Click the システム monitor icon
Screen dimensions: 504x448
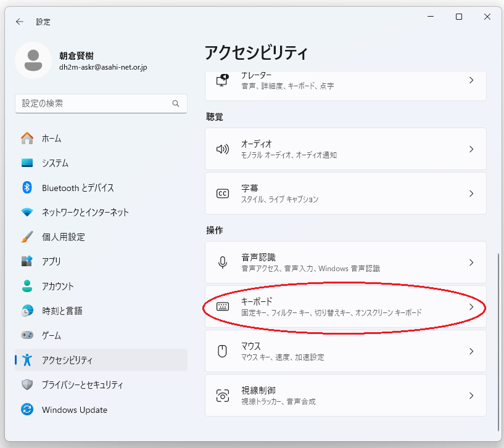point(27,163)
